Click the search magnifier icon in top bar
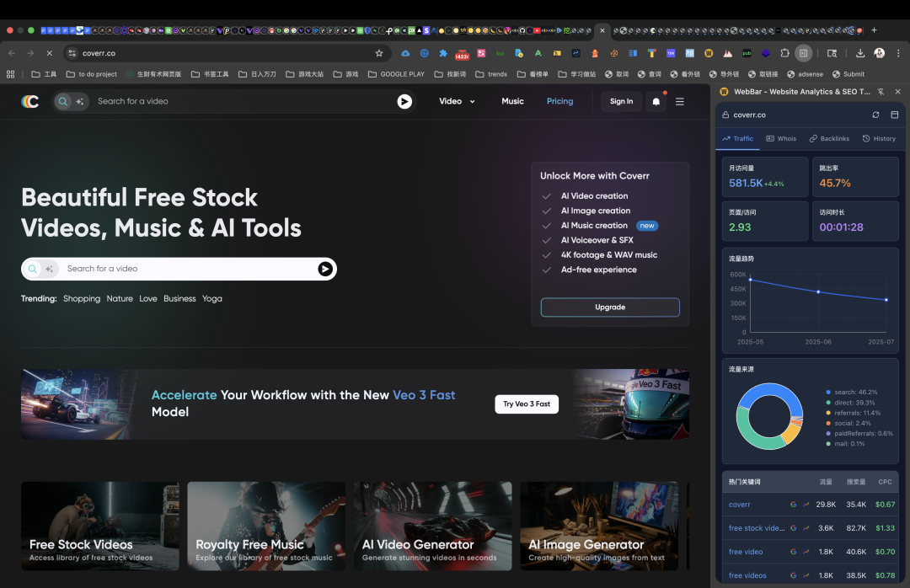Image resolution: width=910 pixels, height=588 pixels. pyautogui.click(x=63, y=102)
